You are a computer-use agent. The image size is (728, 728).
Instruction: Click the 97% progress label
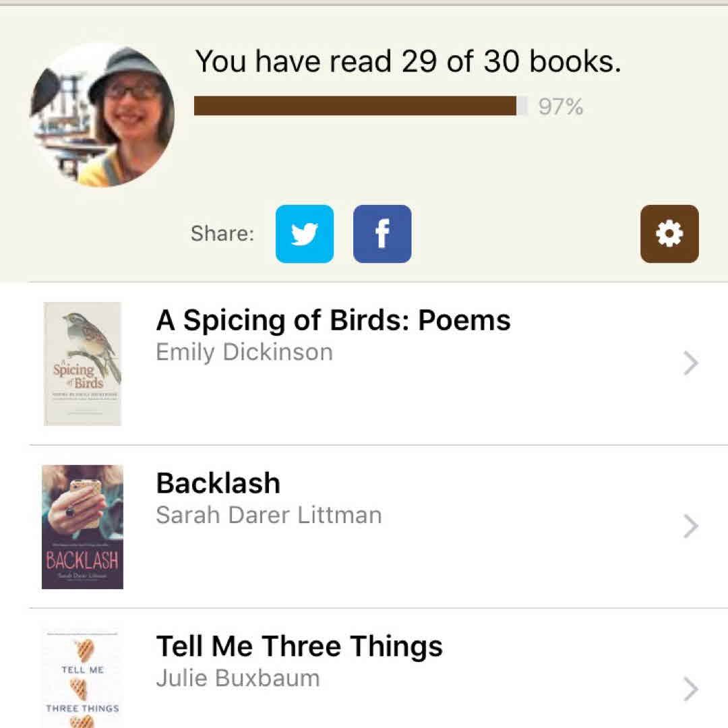(560, 107)
